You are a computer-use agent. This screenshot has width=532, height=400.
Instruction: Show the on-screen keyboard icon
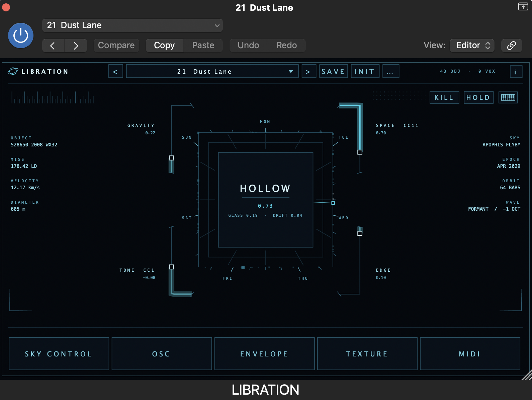click(x=508, y=97)
